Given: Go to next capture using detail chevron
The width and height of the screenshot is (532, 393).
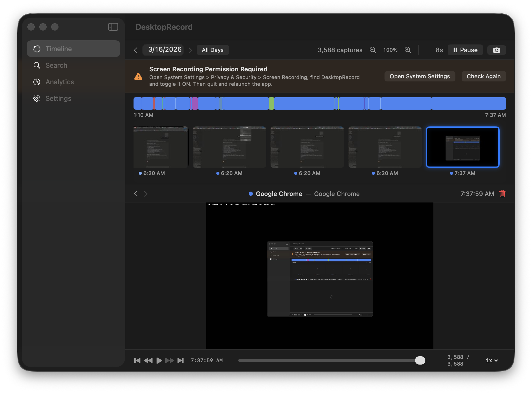Looking at the screenshot, I should pos(146,194).
